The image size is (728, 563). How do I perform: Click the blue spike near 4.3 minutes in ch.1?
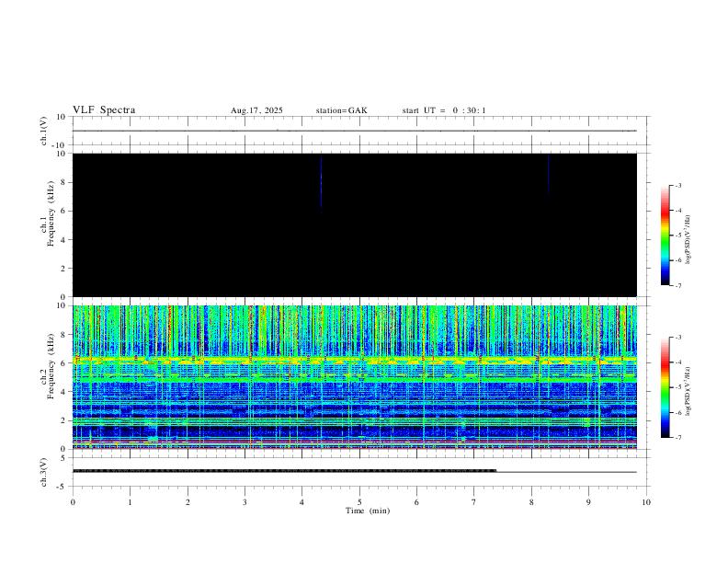point(321,182)
